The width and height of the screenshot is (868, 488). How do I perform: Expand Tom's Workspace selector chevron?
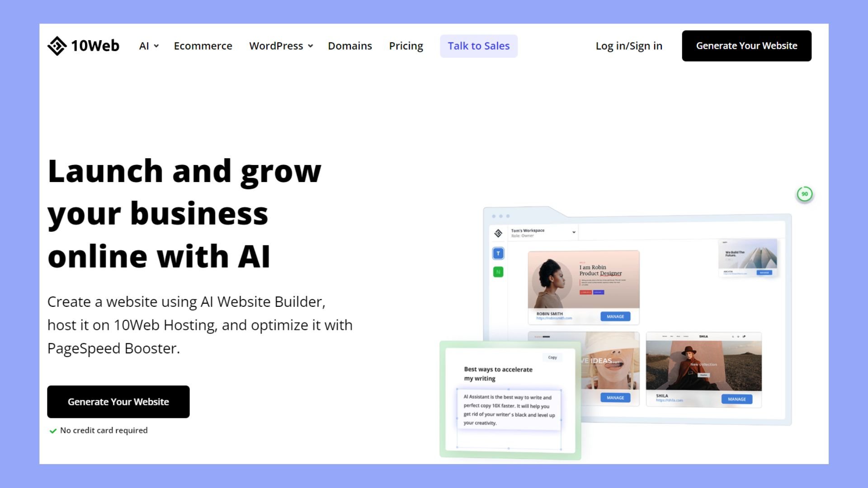(x=574, y=232)
